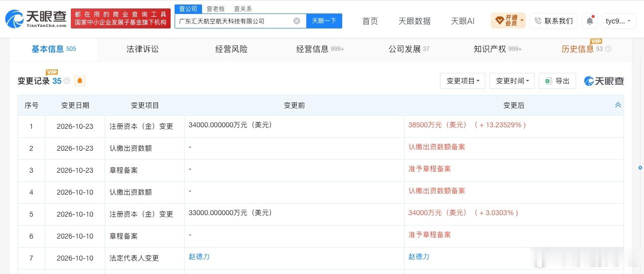Switch to 查老板 search tab
Image resolution: width=644 pixels, height=274 pixels.
(x=215, y=8)
